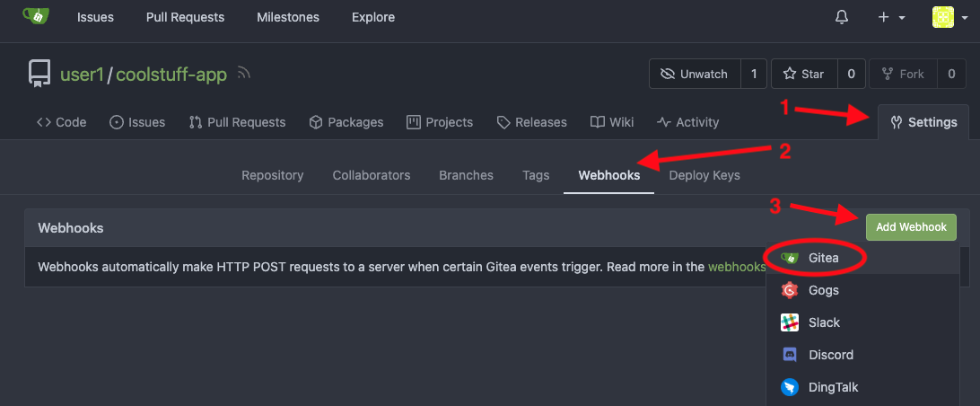The height and width of the screenshot is (406, 980).
Task: Click the repository RSS feed icon
Action: pyautogui.click(x=244, y=75)
